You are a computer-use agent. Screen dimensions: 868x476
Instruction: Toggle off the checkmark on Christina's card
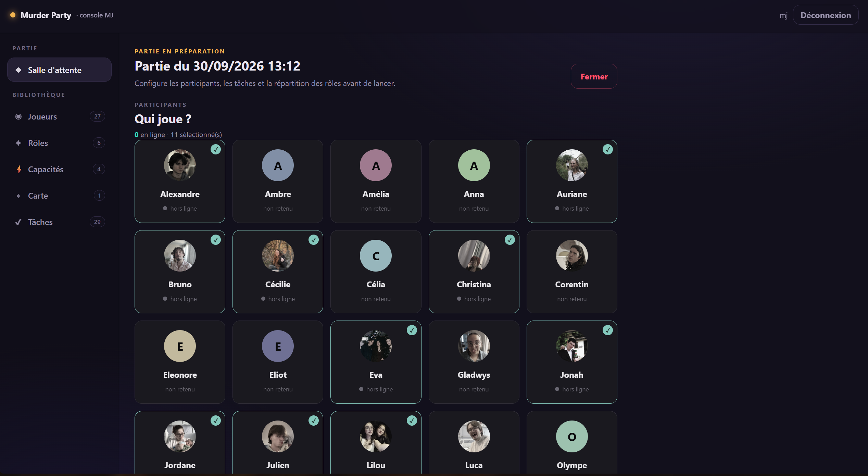click(x=510, y=240)
